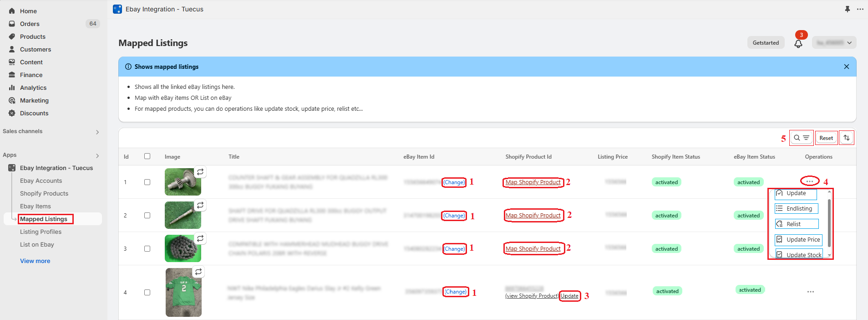Click the Update link in row 4
The image size is (868, 320).
tap(569, 296)
